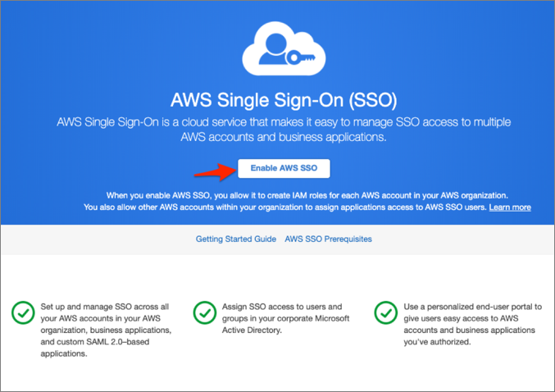Click the AWS SSO cloud logo
The width and height of the screenshot is (555, 392).
click(283, 51)
